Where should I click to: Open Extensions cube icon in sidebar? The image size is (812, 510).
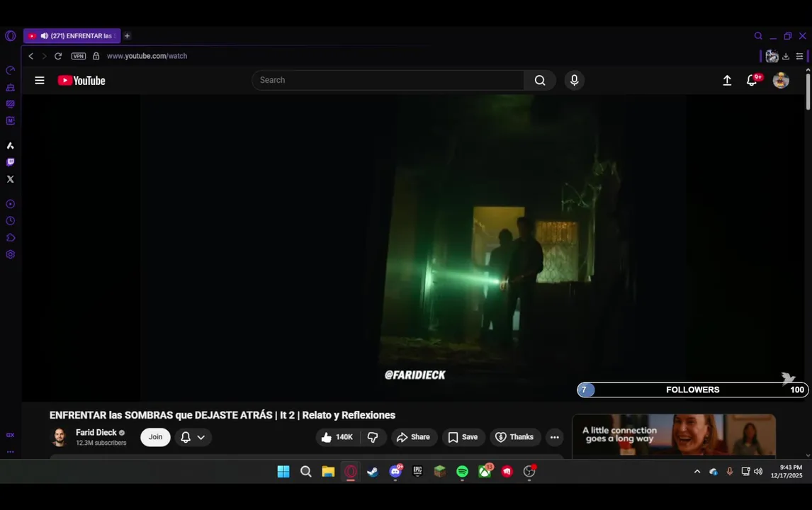pyautogui.click(x=11, y=238)
